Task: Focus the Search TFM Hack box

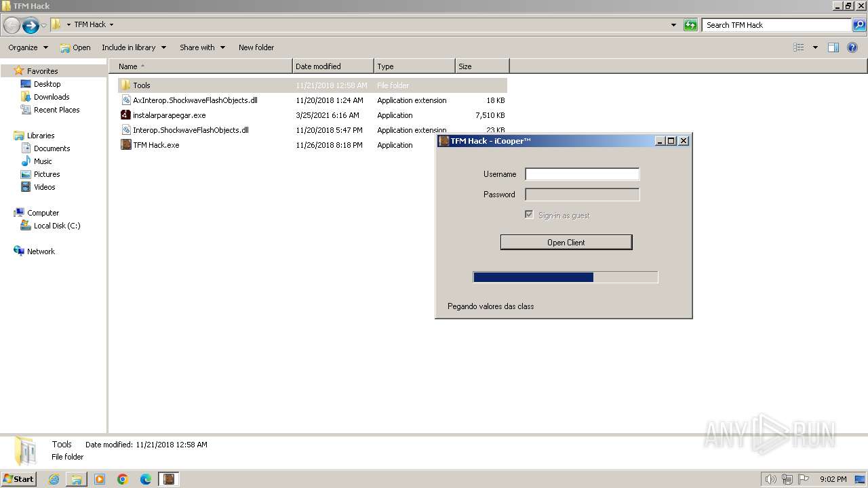Action: tap(777, 25)
